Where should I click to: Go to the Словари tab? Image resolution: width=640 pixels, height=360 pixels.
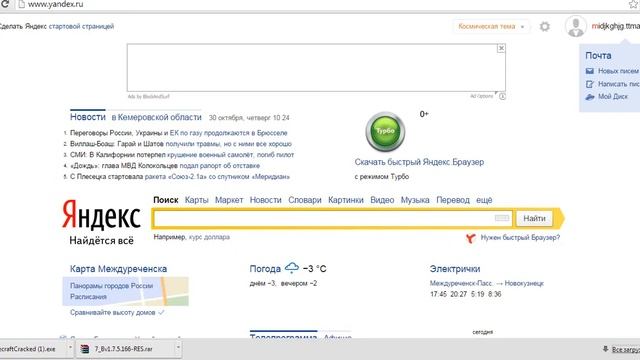[305, 200]
